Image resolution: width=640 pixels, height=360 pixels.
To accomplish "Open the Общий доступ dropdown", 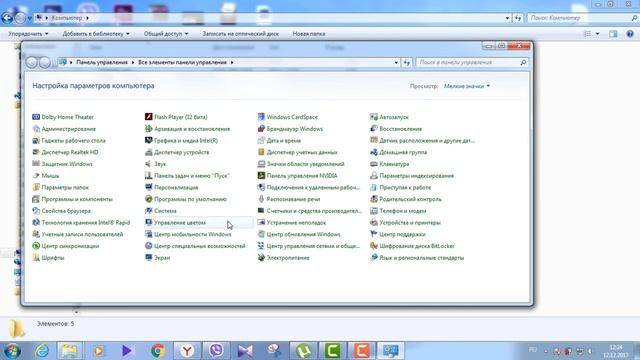I will point(166,34).
